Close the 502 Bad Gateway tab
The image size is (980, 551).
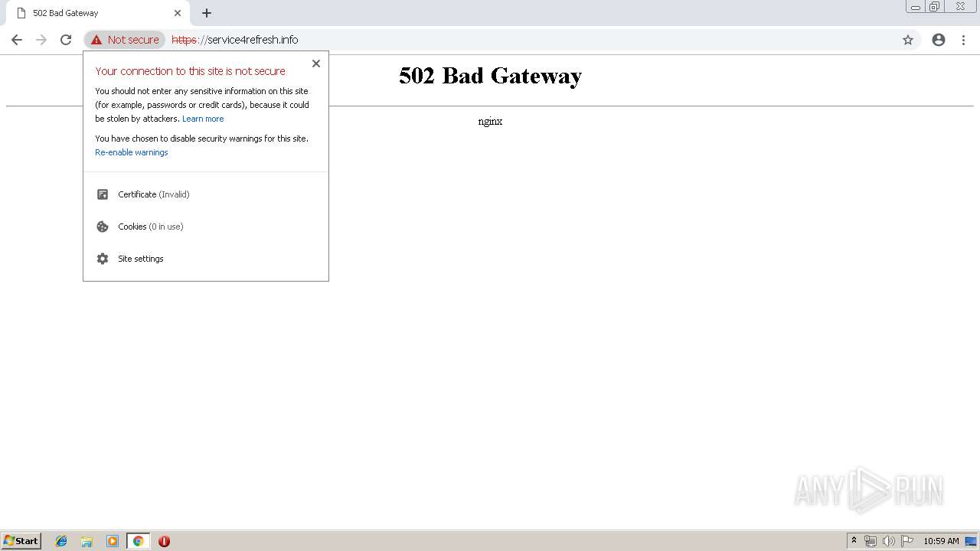pyautogui.click(x=178, y=13)
